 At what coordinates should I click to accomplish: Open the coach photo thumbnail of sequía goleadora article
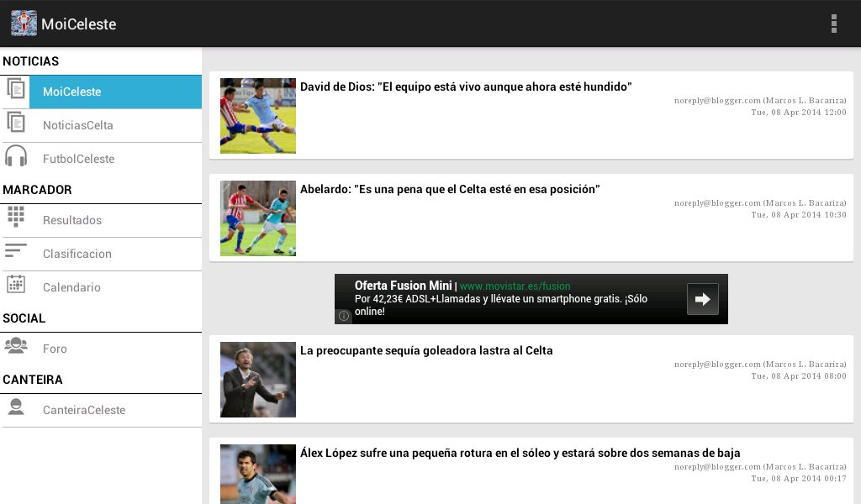tap(258, 380)
